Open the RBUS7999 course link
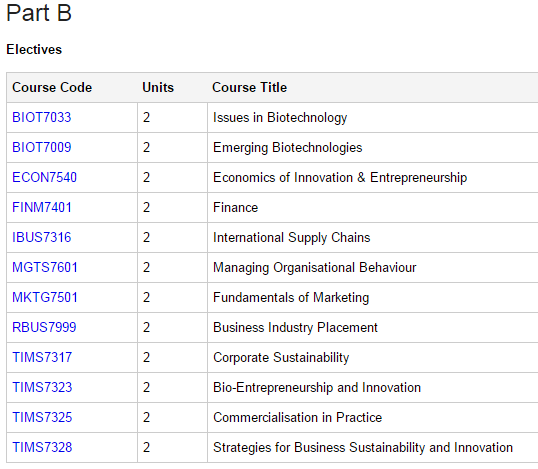Screen dimensions: 538x469 44,327
